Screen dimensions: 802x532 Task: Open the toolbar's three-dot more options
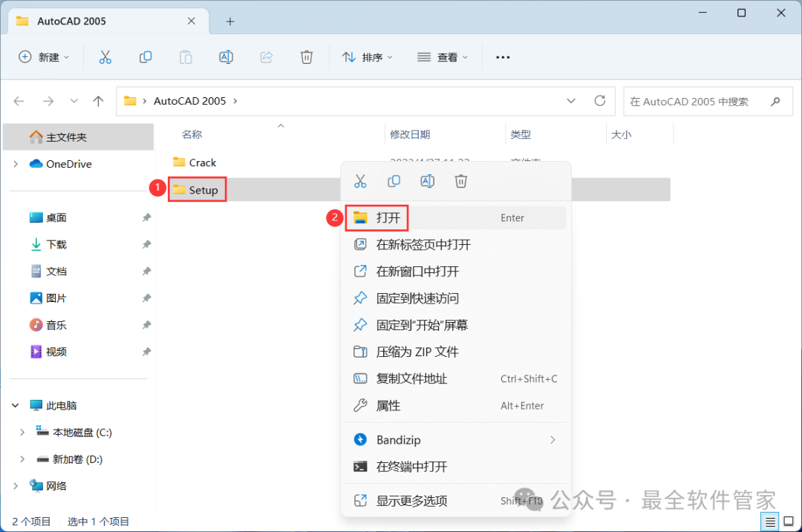503,57
